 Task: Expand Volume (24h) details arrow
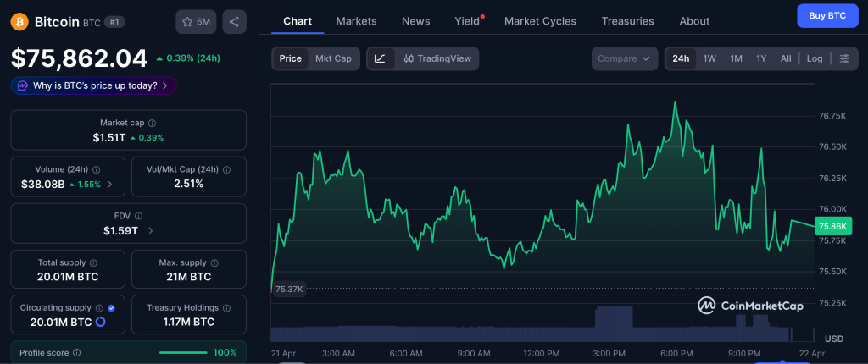click(110, 184)
